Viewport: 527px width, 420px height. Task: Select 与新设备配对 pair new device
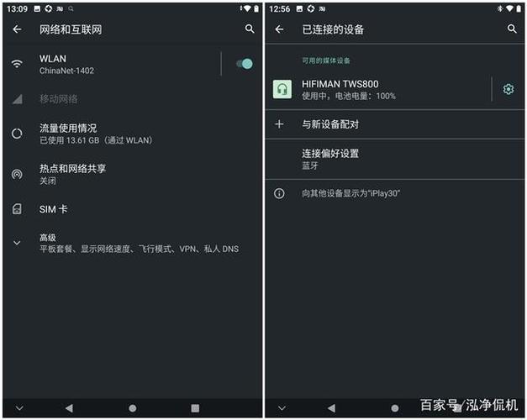tap(395, 124)
